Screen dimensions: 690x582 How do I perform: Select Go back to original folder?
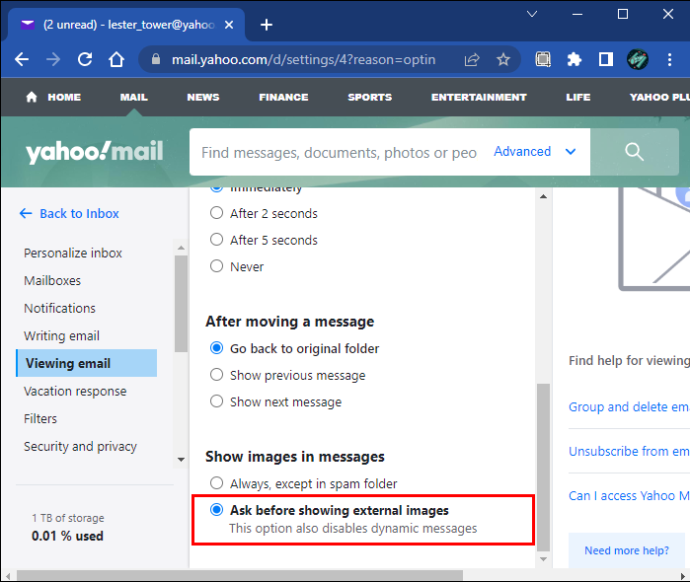tap(216, 348)
